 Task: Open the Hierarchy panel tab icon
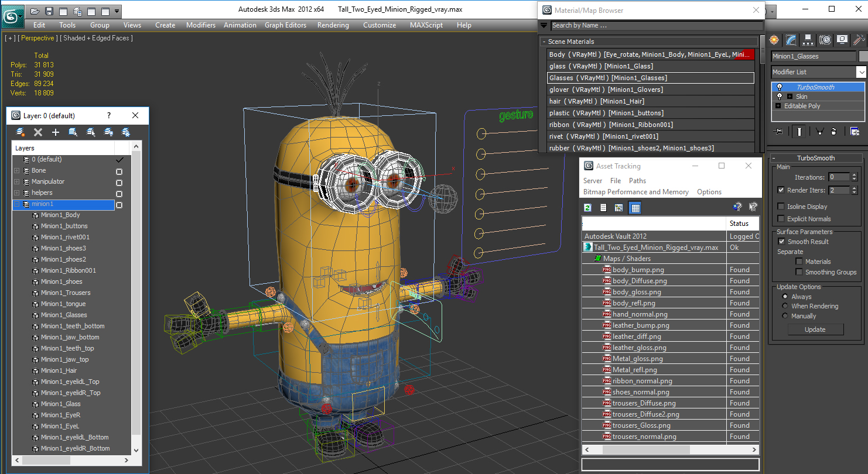tap(808, 40)
